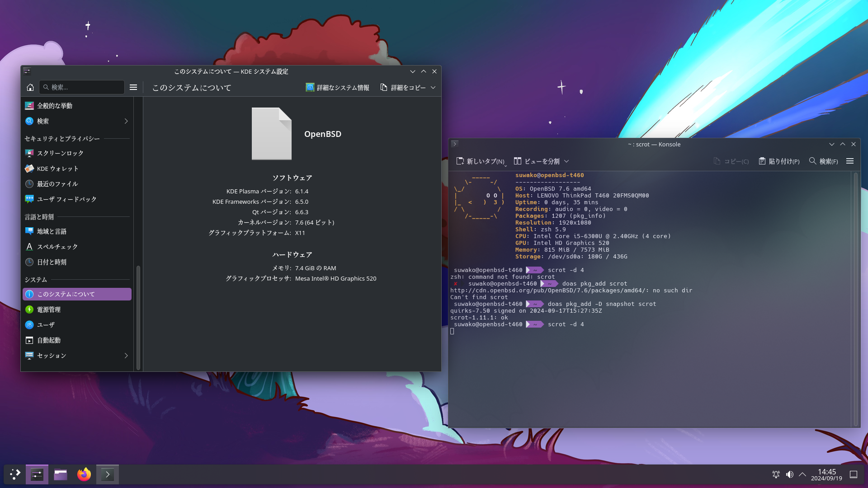
Task: Open Konsole hamburger menu
Action: click(850, 161)
